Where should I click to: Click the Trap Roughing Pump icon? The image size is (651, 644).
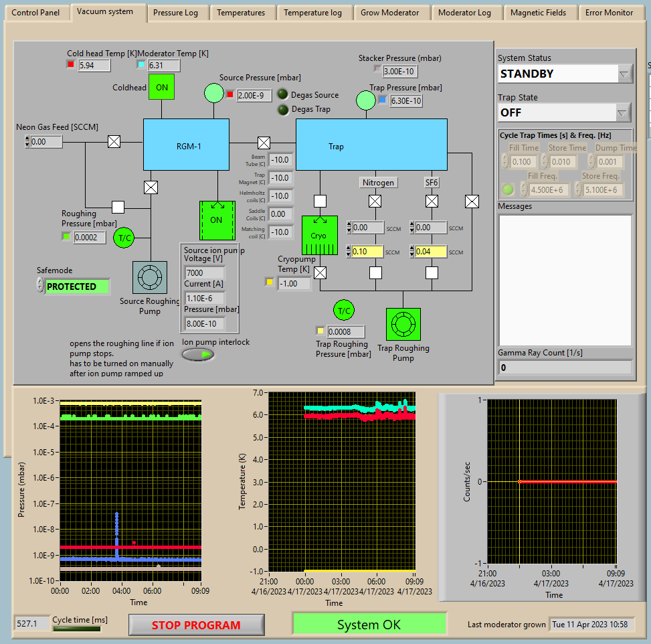click(x=403, y=325)
